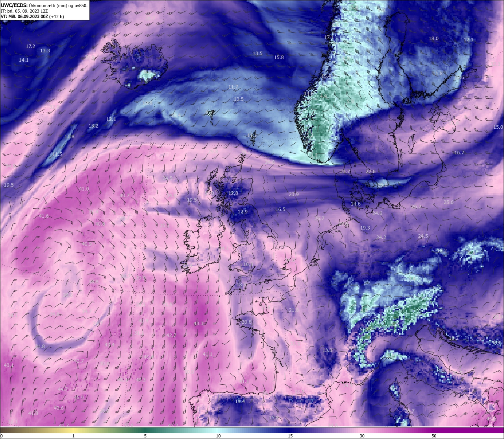
Task: Click the map value 17.2
Action: pyautogui.click(x=30, y=46)
